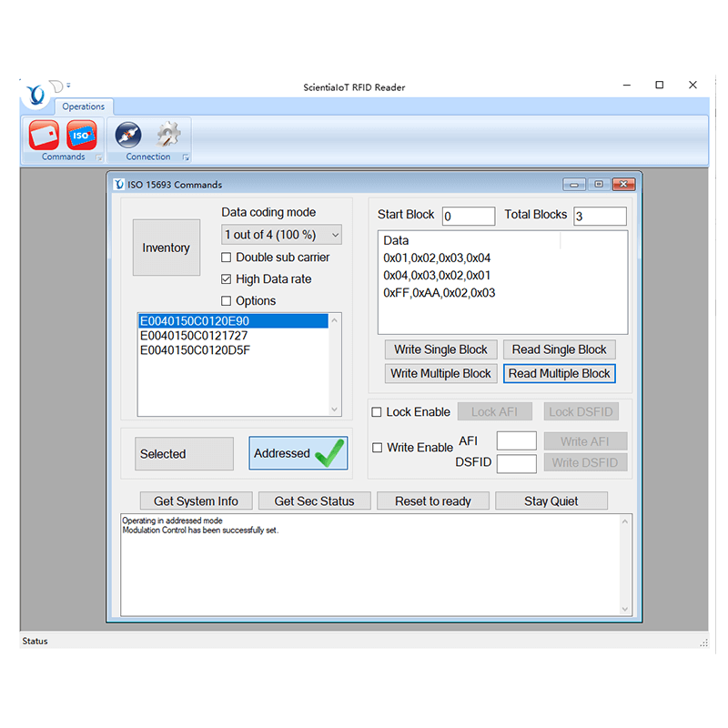Click Write Single Block
This screenshot has height=728, width=728.
pos(440,349)
